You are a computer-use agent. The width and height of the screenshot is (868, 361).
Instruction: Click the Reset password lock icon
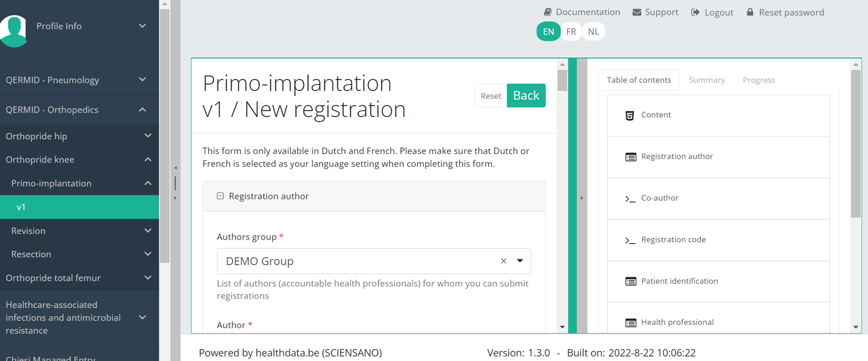point(750,12)
